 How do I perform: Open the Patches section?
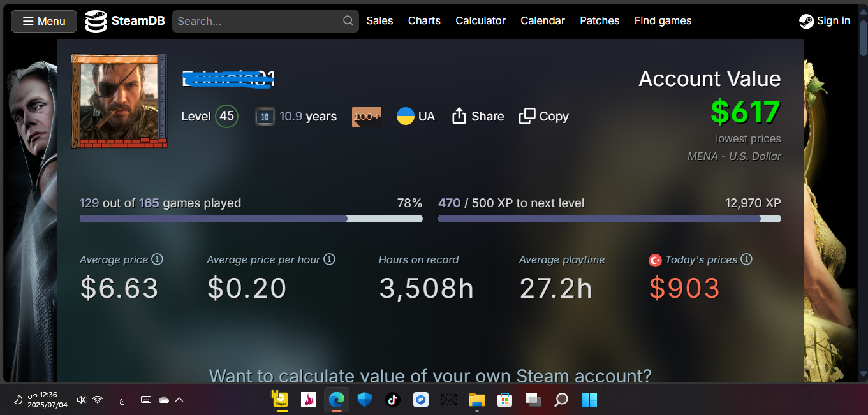pyautogui.click(x=599, y=20)
